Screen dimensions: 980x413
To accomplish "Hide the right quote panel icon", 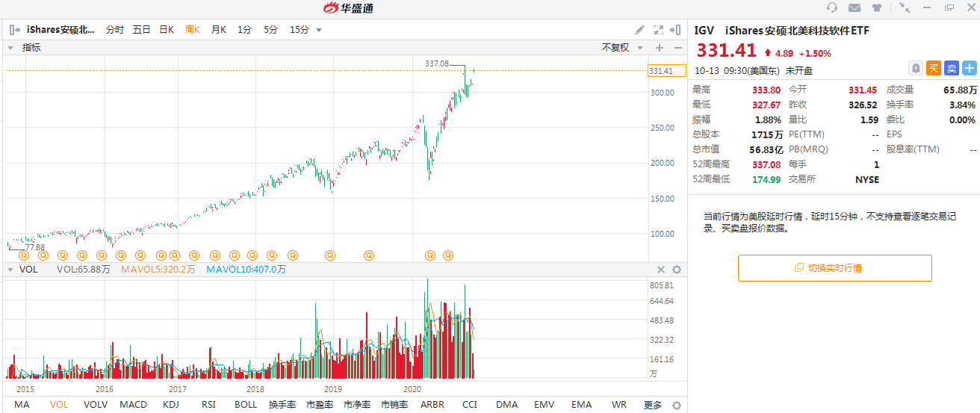I will [677, 30].
